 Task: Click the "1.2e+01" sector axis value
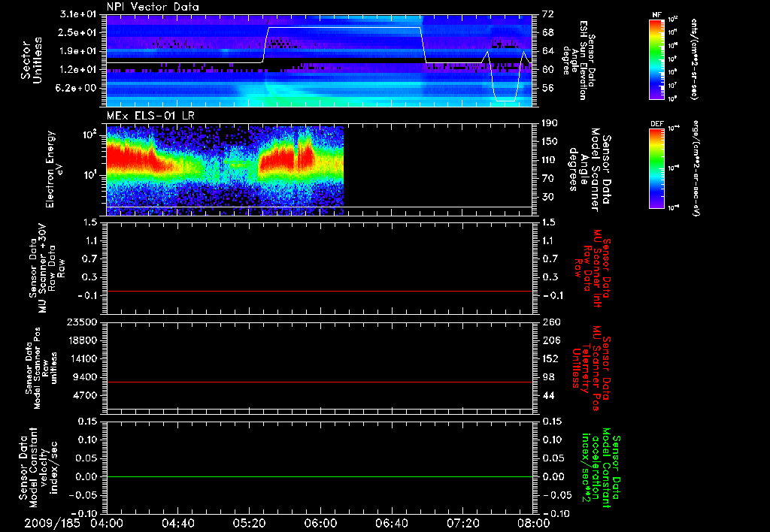click(78, 69)
